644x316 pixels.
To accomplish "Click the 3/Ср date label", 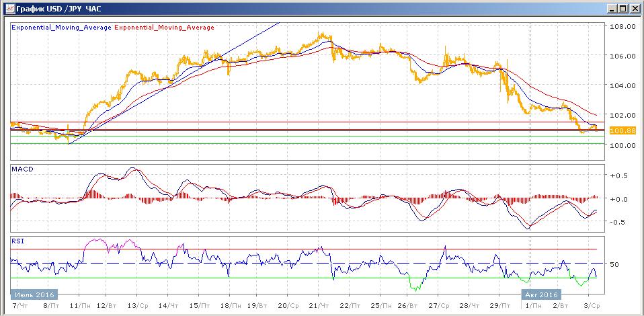I will tap(592, 306).
